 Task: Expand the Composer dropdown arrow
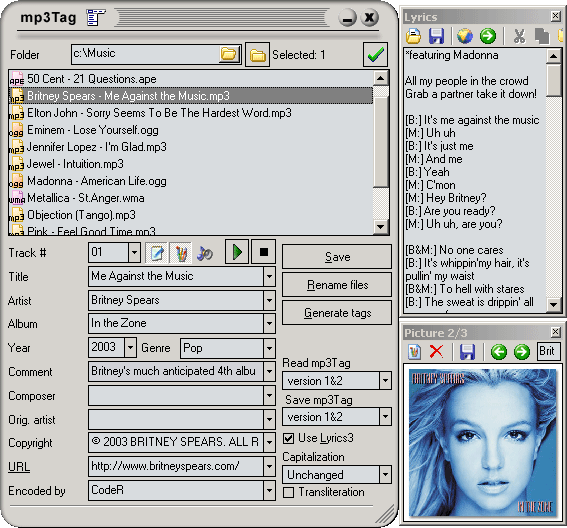pyautogui.click(x=269, y=396)
